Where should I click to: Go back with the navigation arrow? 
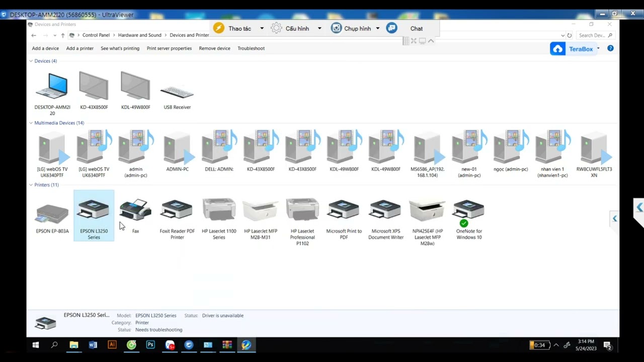[x=34, y=35]
